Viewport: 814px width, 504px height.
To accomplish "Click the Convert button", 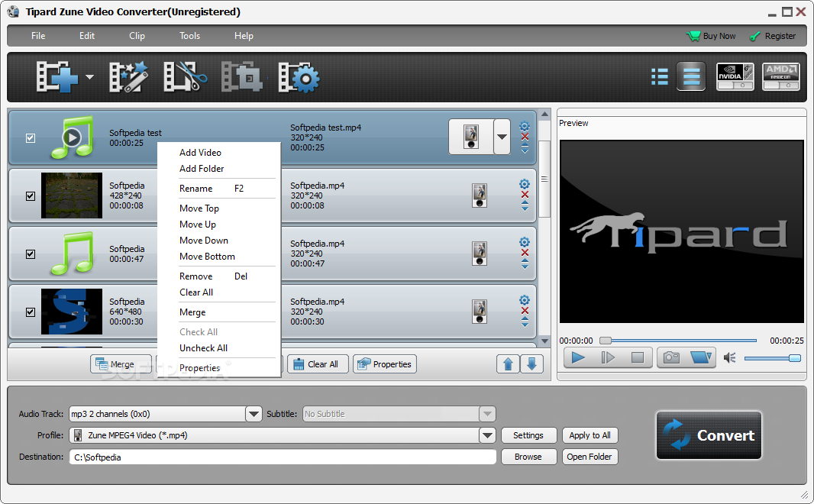I will pyautogui.click(x=709, y=435).
